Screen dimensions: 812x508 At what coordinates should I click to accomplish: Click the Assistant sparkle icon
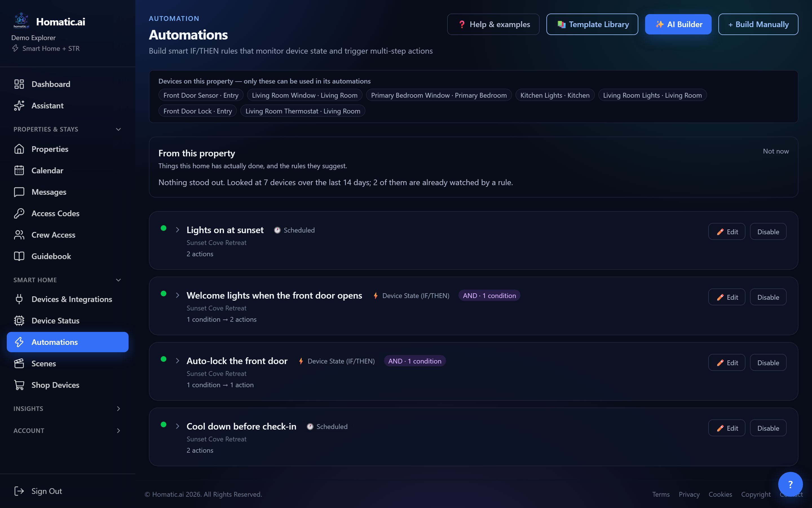pos(19,106)
